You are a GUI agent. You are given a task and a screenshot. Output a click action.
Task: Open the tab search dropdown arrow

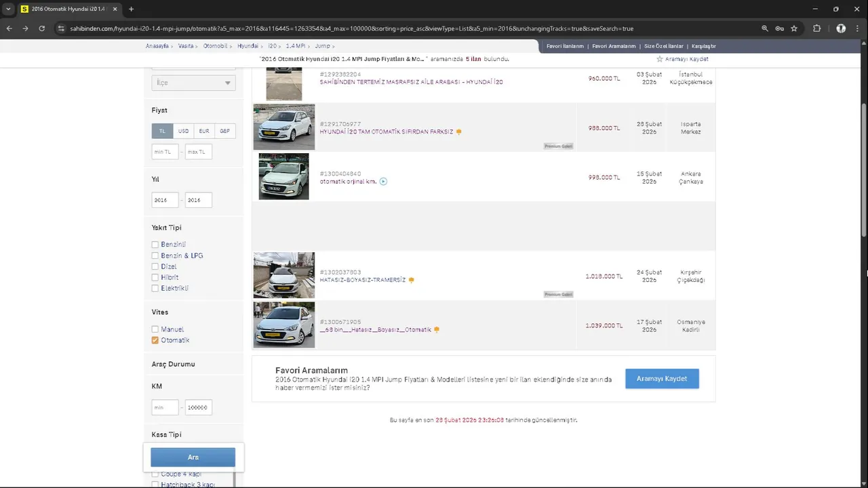(x=8, y=9)
